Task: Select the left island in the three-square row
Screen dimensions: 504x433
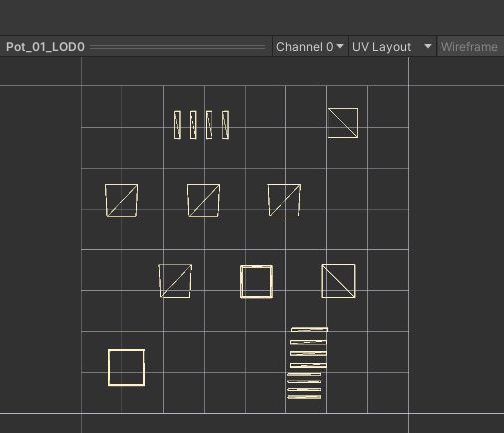Action: [x=122, y=201]
